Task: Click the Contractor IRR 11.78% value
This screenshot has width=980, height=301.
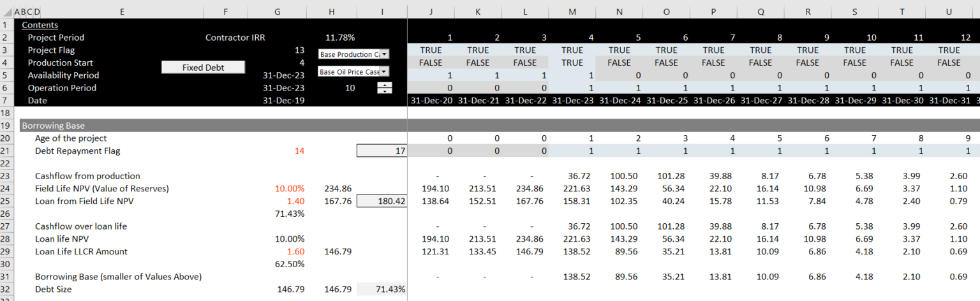Action: (339, 38)
